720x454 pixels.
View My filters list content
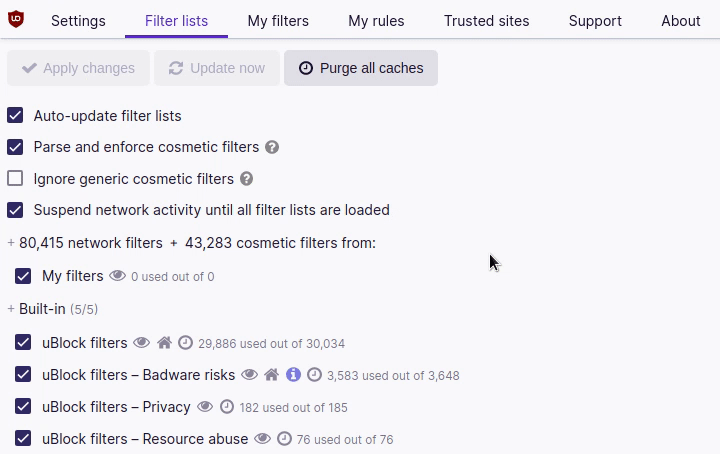[x=117, y=276]
